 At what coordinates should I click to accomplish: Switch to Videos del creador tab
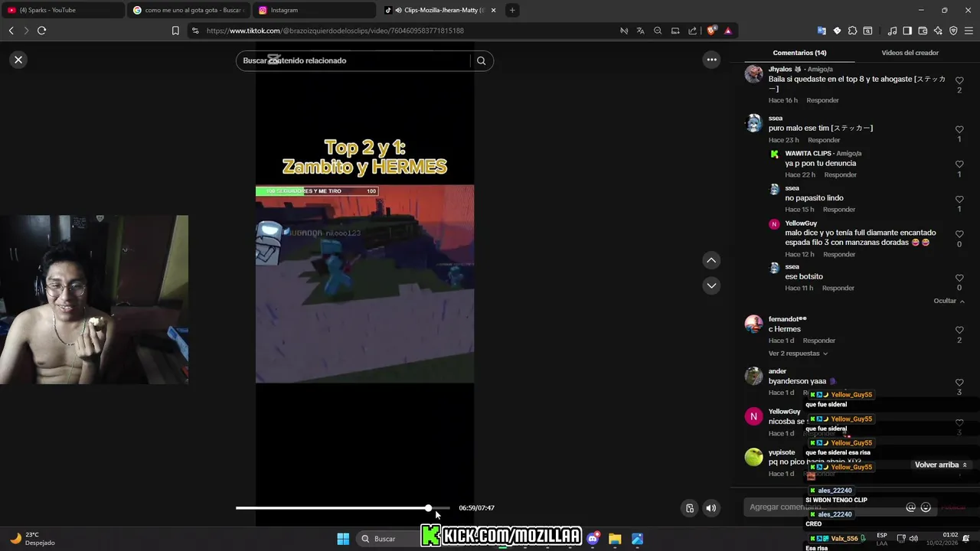910,53
